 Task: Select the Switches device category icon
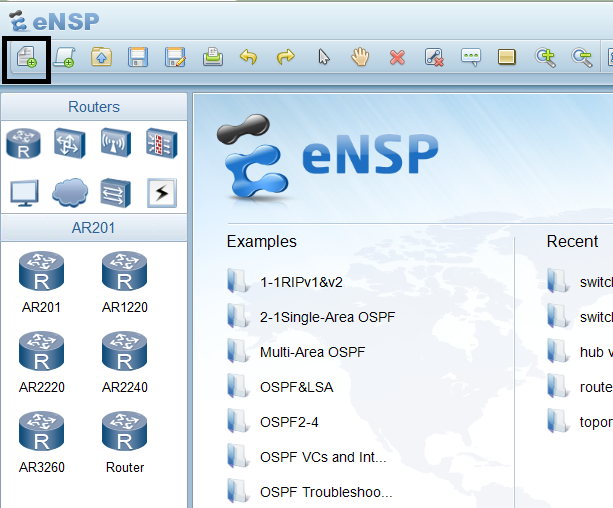70,144
